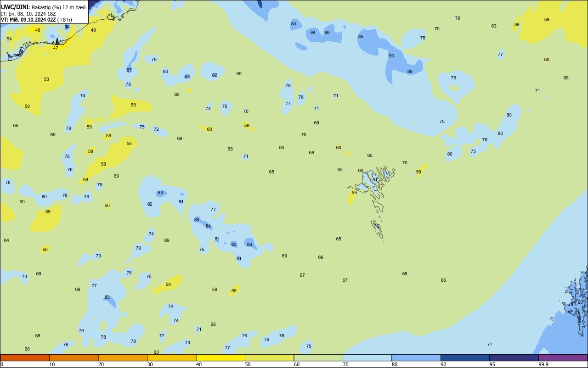Click the 70–80 pale blue legend swatch
588x368 pixels.
[x=367, y=357]
